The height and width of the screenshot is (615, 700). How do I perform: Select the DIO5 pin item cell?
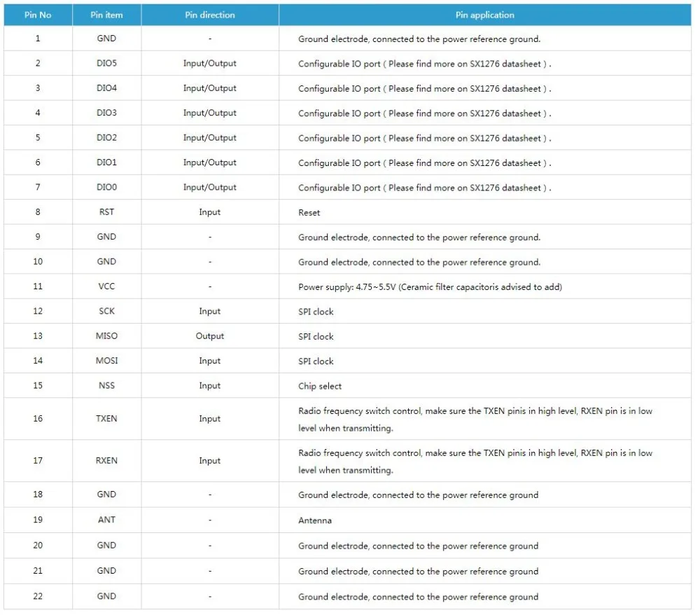point(106,64)
